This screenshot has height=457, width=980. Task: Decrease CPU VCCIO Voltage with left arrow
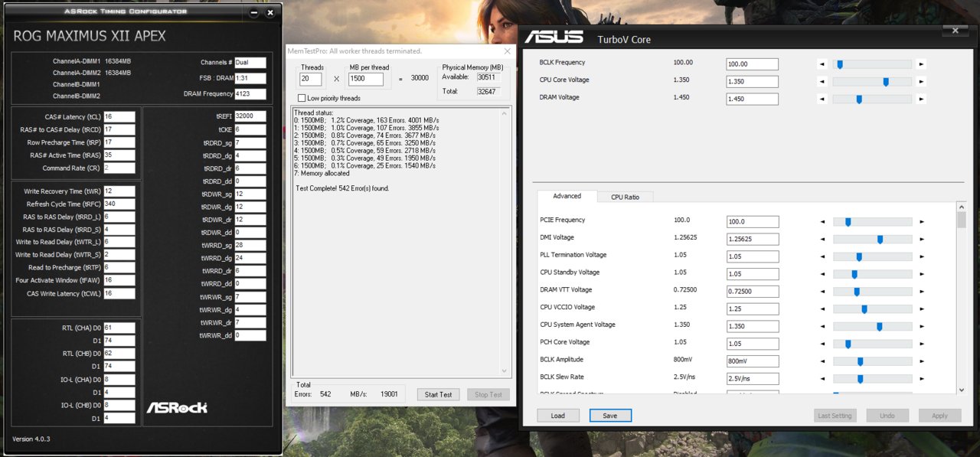[x=823, y=308]
